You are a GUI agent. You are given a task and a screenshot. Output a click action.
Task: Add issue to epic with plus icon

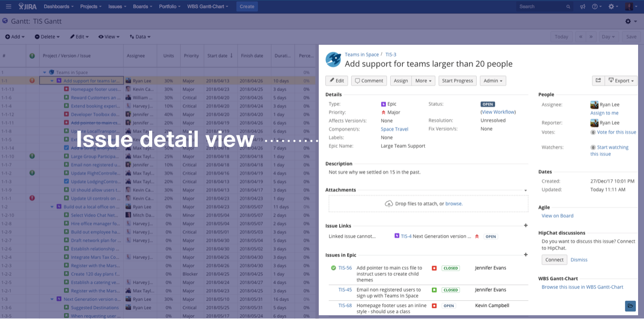click(526, 254)
